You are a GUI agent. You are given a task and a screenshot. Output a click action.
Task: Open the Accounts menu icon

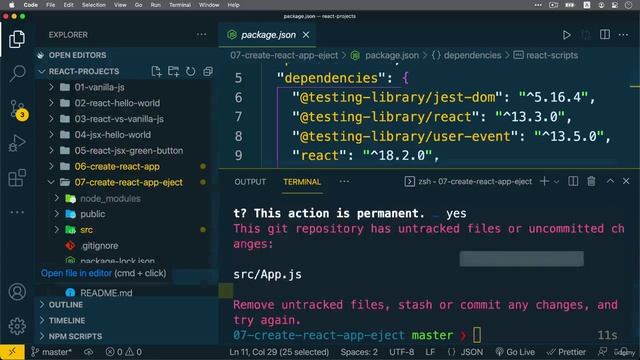point(17,292)
